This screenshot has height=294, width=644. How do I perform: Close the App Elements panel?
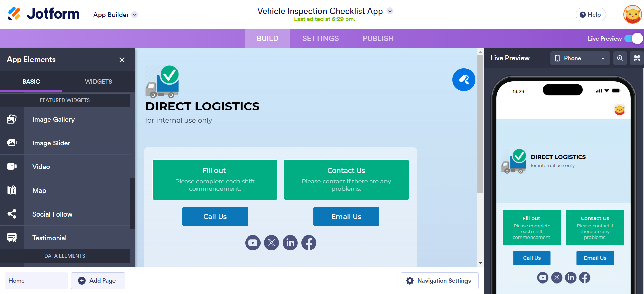[122, 60]
